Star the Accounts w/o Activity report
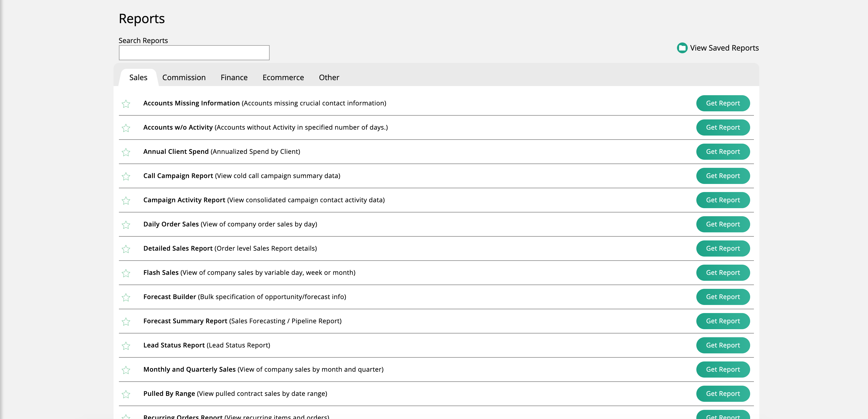Screen dimensions: 868x419 [126, 128]
